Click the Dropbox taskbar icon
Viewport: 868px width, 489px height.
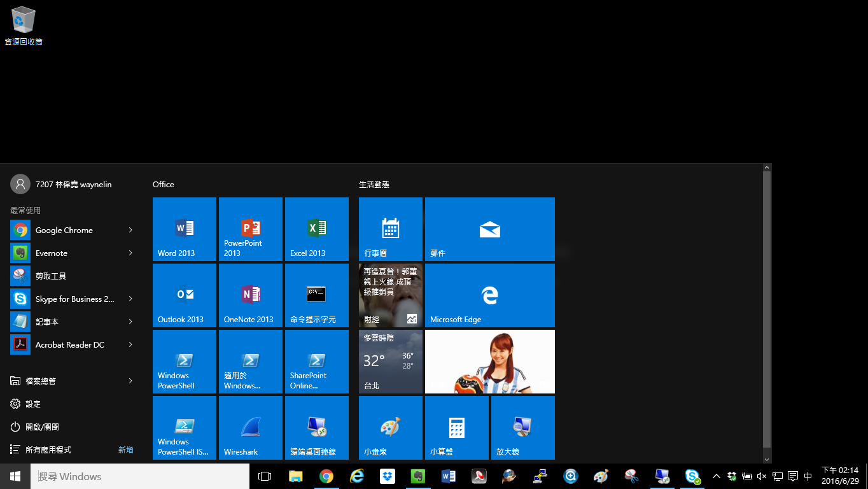[x=388, y=476]
